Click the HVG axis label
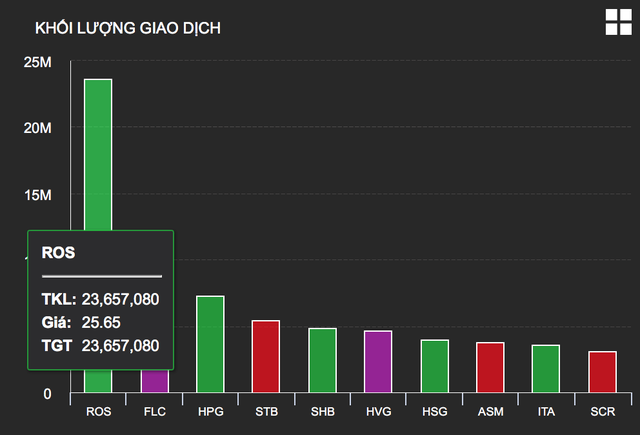This screenshot has width=640, height=435. tap(378, 411)
